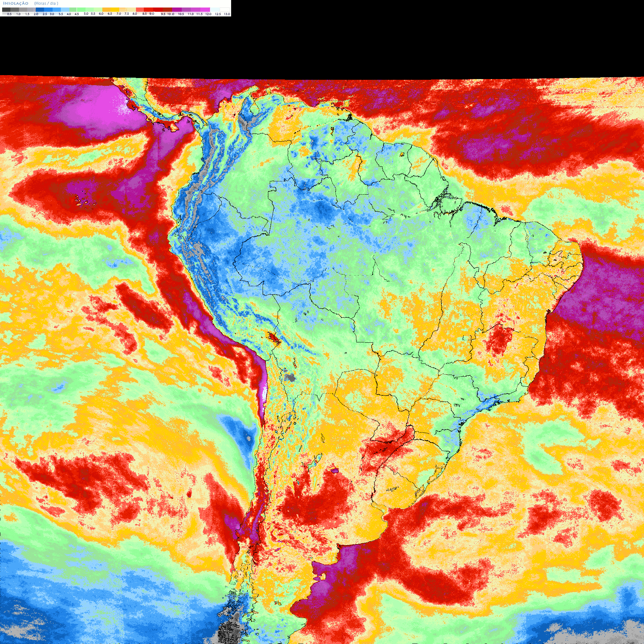Click the '0.5' legend value
Screen dimensions: 644x644
pos(9,14)
